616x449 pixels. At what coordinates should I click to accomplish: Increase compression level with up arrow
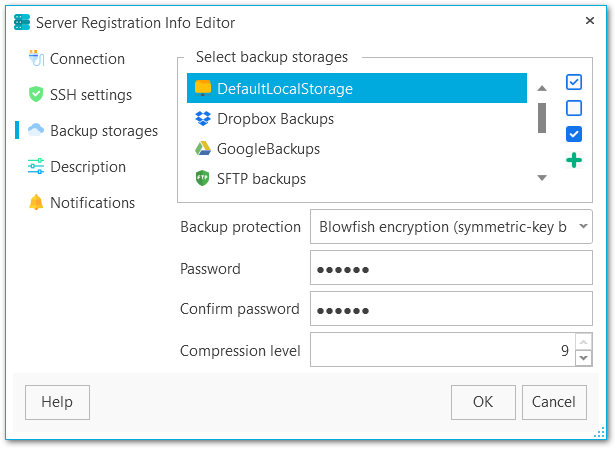point(583,342)
